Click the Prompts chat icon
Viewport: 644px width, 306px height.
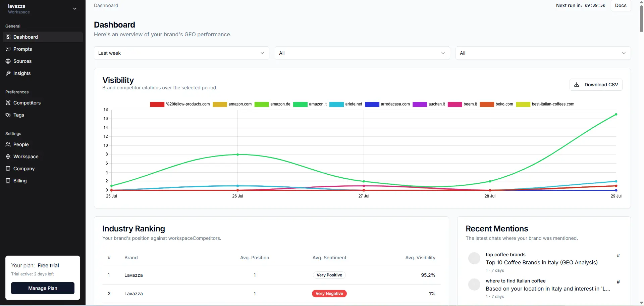pyautogui.click(x=8, y=49)
